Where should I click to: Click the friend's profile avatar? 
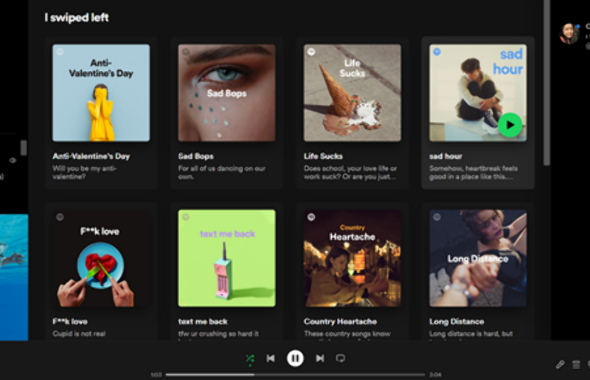[569, 33]
